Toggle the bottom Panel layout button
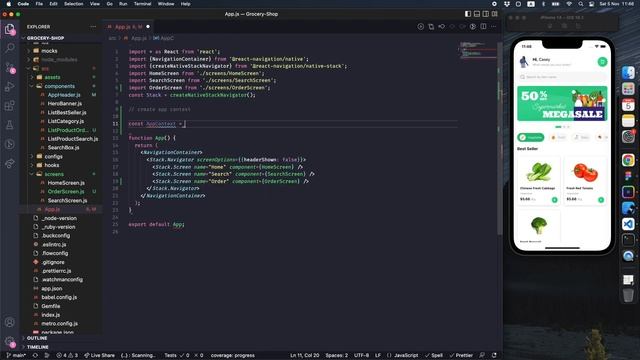 (477, 14)
